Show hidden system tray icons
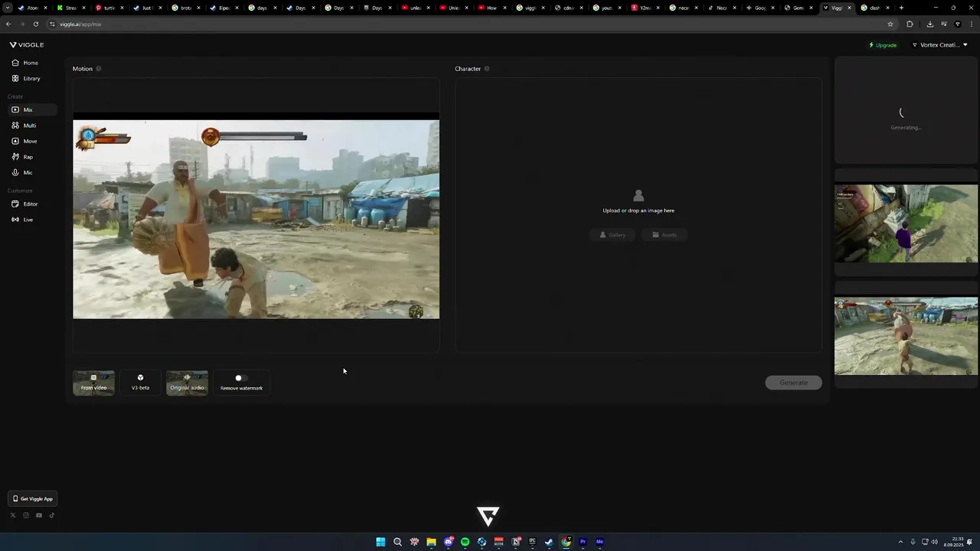Viewport: 980px width, 551px height. point(900,542)
